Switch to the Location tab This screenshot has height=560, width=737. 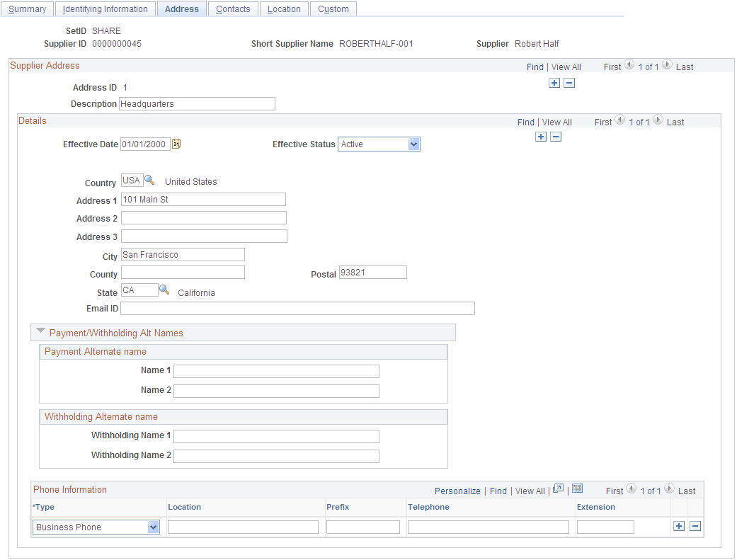tap(283, 8)
